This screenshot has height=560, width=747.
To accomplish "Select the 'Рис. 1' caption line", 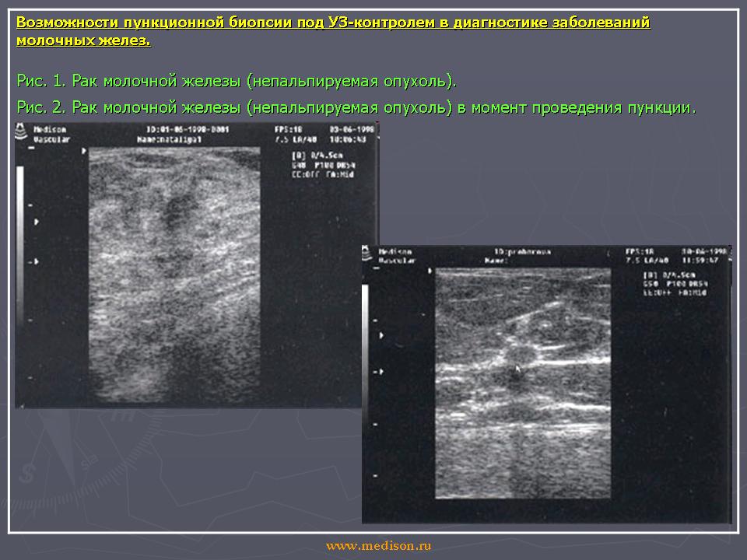I will (x=237, y=81).
